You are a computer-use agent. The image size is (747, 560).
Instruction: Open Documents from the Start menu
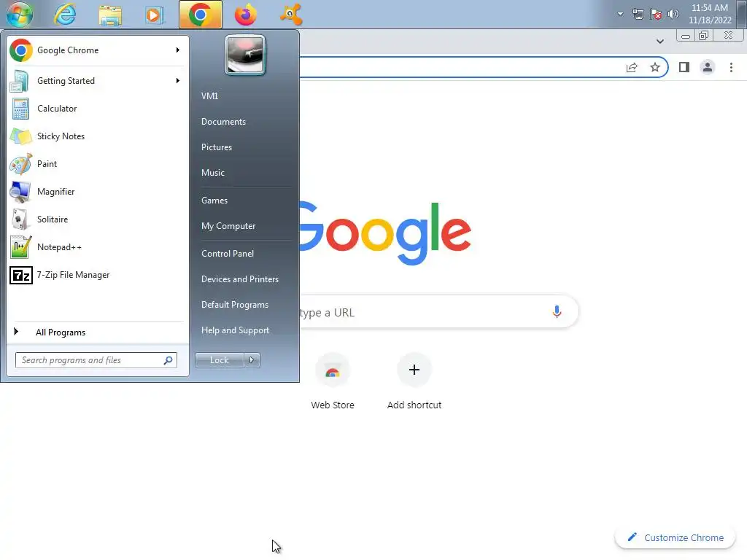[x=223, y=122]
